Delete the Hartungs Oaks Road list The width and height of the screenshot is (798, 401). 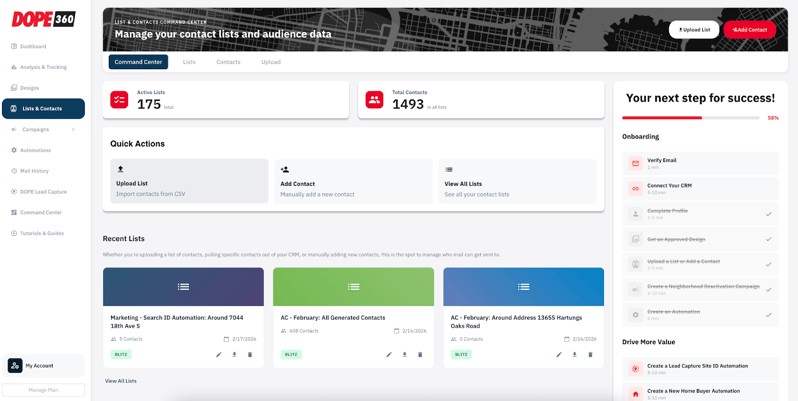590,354
